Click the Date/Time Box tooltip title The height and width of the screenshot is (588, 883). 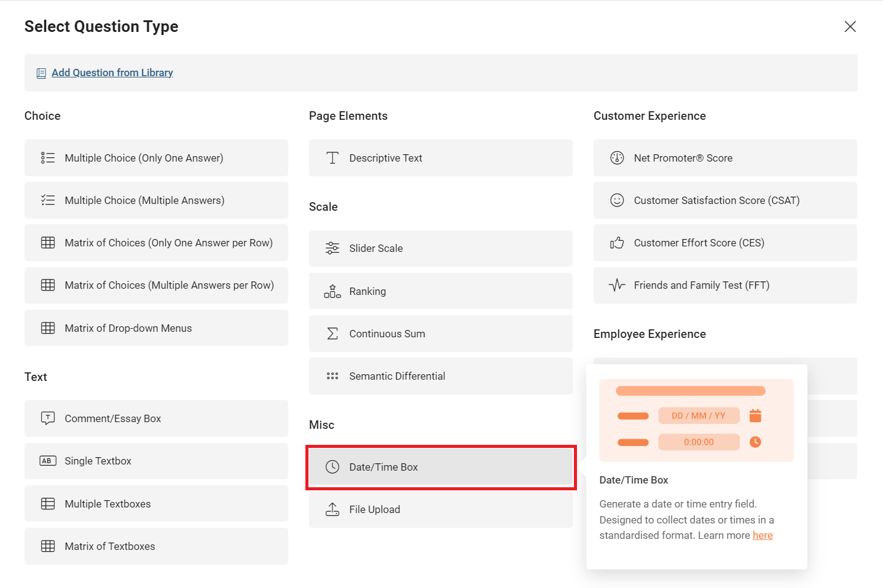pos(634,480)
